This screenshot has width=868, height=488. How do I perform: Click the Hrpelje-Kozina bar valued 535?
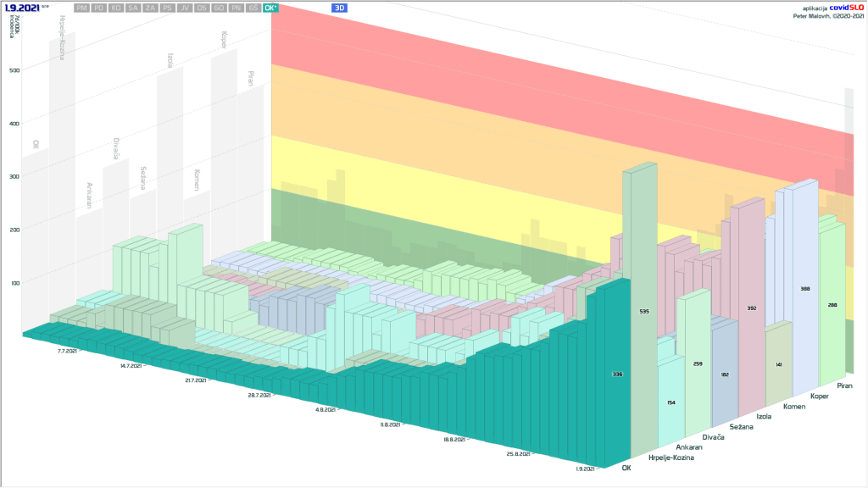[x=643, y=313]
